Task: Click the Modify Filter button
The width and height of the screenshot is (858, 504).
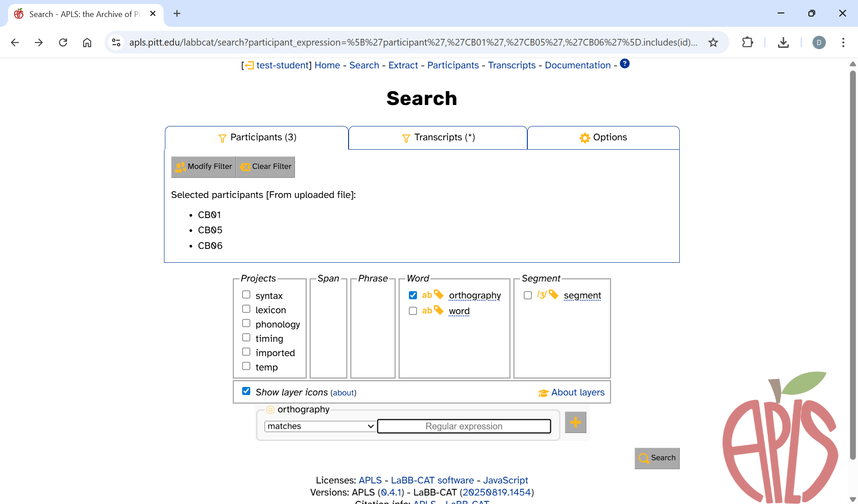Action: [204, 167]
